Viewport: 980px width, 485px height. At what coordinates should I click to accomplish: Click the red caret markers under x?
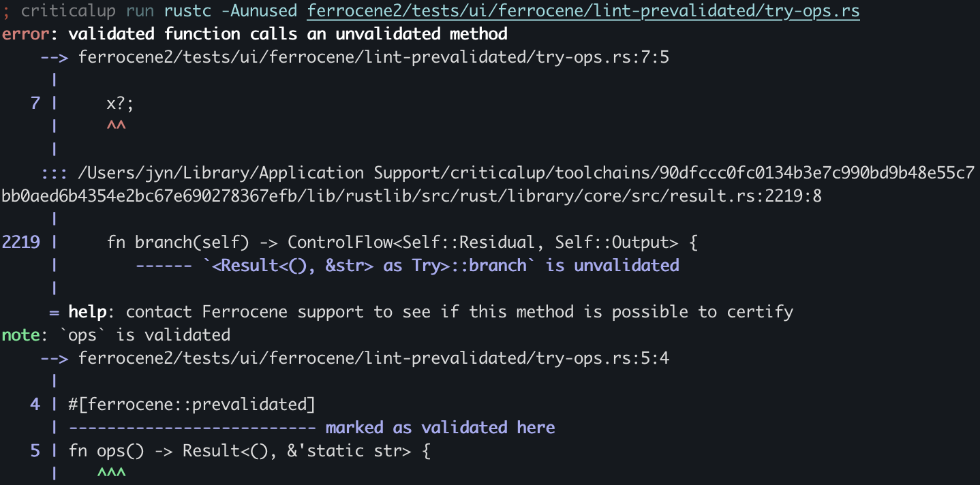(x=117, y=125)
